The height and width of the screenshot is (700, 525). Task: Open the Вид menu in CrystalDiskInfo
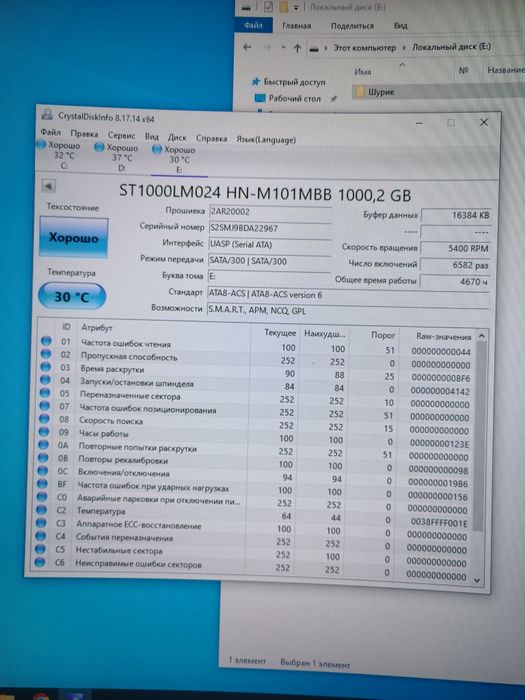pos(151,136)
